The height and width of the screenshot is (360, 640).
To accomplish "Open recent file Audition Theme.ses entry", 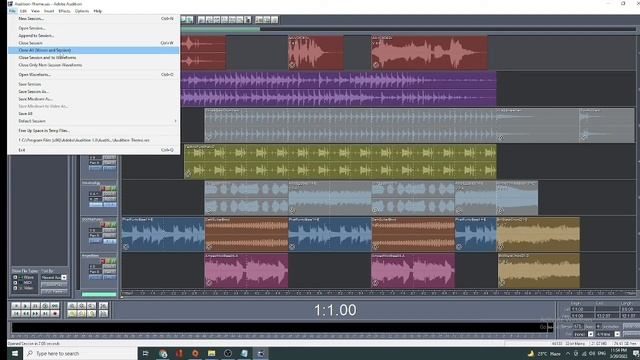I will (x=93, y=140).
